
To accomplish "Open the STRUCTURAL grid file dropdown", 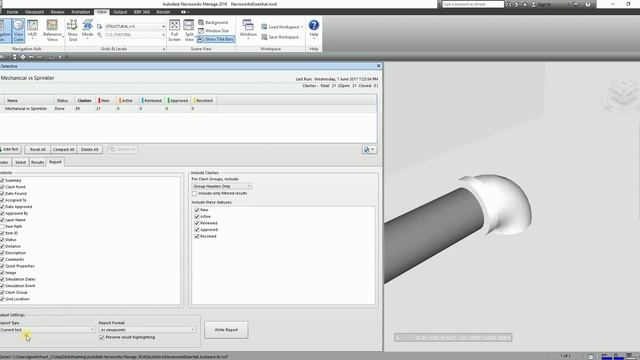I will click(135, 27).
